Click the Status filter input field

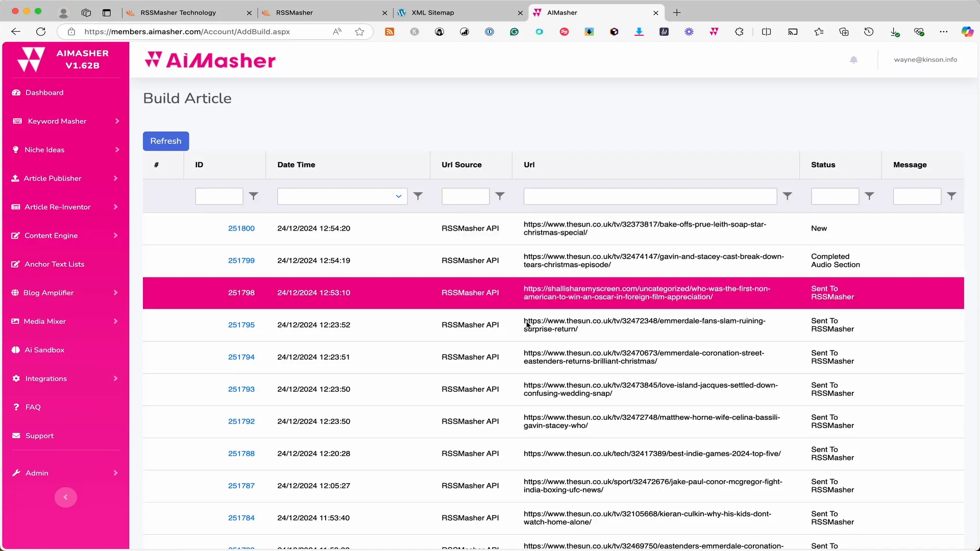pos(835,196)
